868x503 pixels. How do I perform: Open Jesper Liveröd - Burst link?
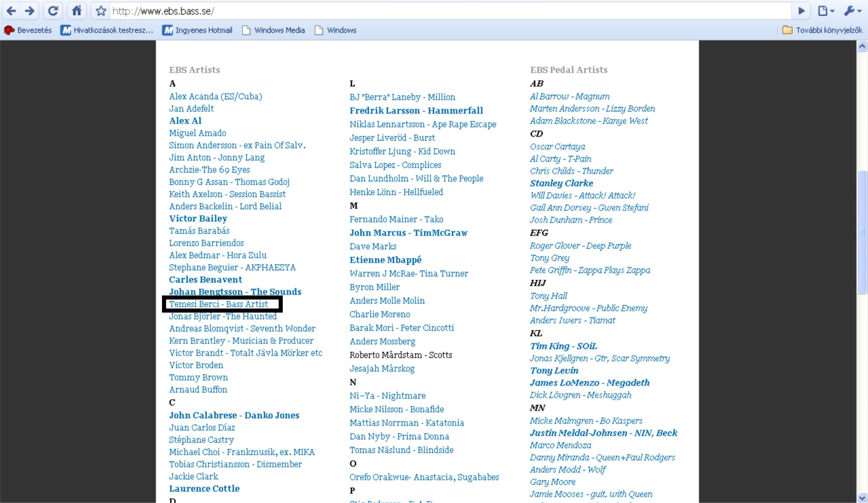point(392,138)
